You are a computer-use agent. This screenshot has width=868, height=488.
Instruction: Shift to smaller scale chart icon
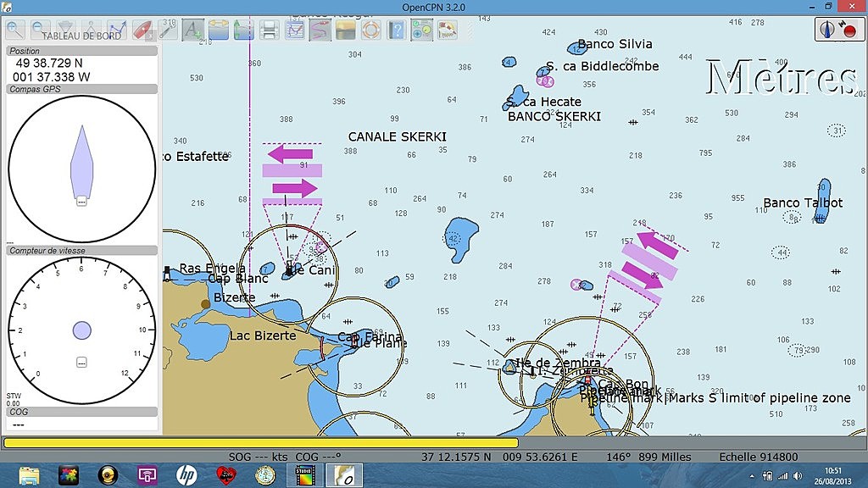coord(92,30)
